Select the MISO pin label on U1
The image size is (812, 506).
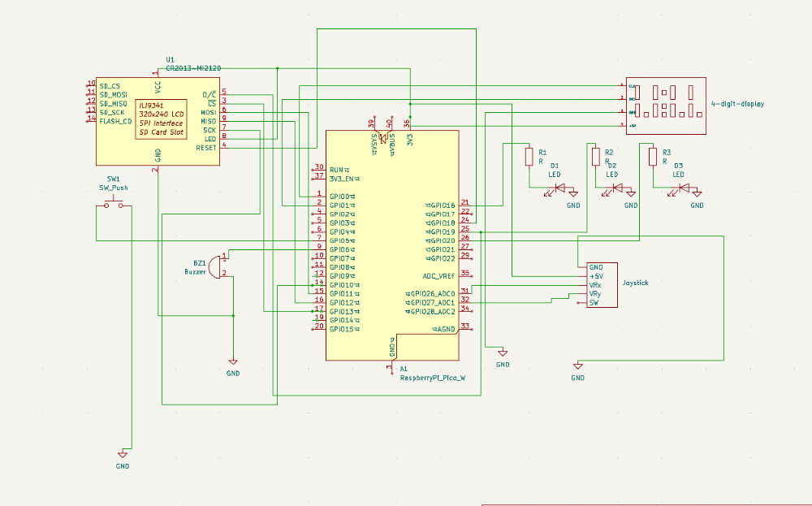[208, 121]
